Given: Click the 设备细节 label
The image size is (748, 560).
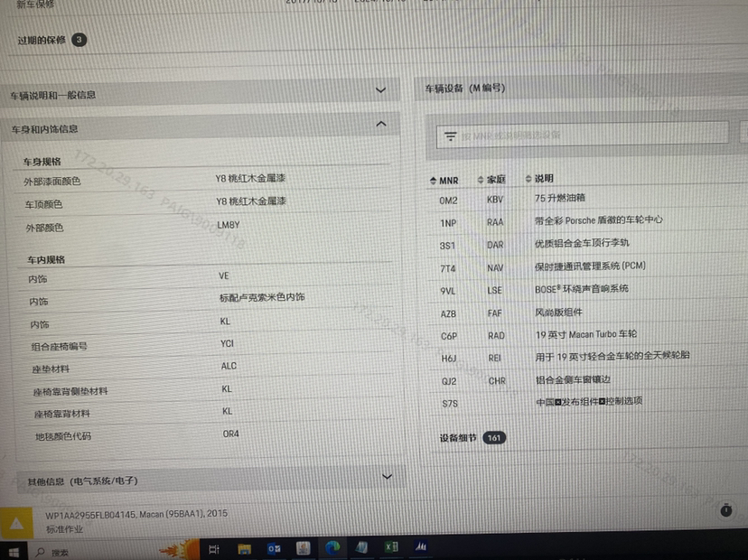Looking at the screenshot, I should [x=458, y=438].
